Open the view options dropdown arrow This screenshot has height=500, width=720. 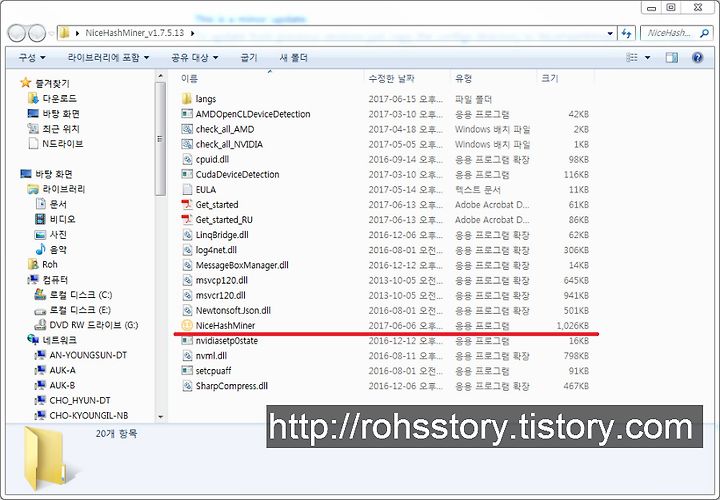pos(647,57)
